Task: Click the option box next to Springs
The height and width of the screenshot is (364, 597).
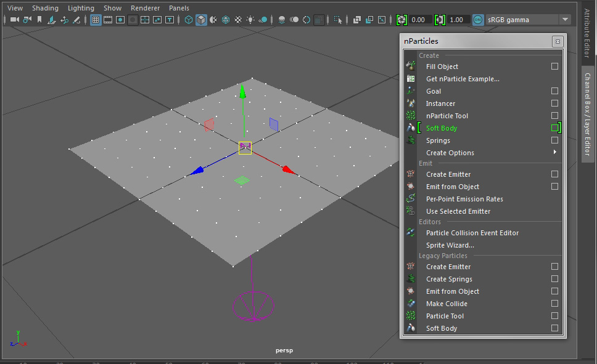Action: pos(554,140)
